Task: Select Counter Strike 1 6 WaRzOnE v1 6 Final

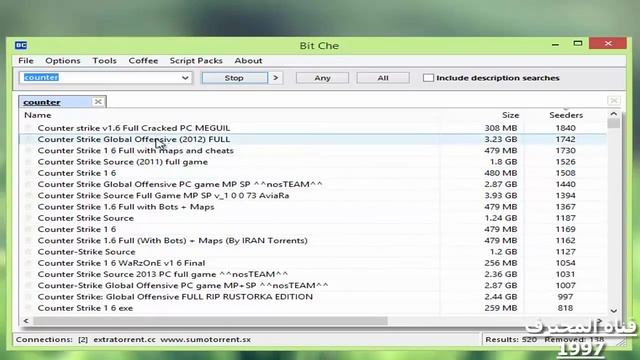Action: coord(313,263)
